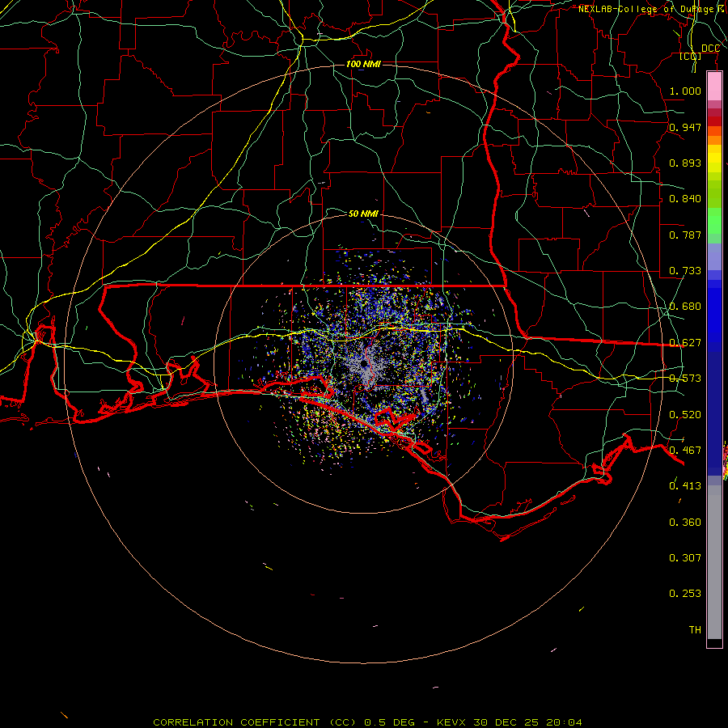This screenshot has height=728, width=728.
Task: Select the 0.787 scale value
Action: (685, 235)
